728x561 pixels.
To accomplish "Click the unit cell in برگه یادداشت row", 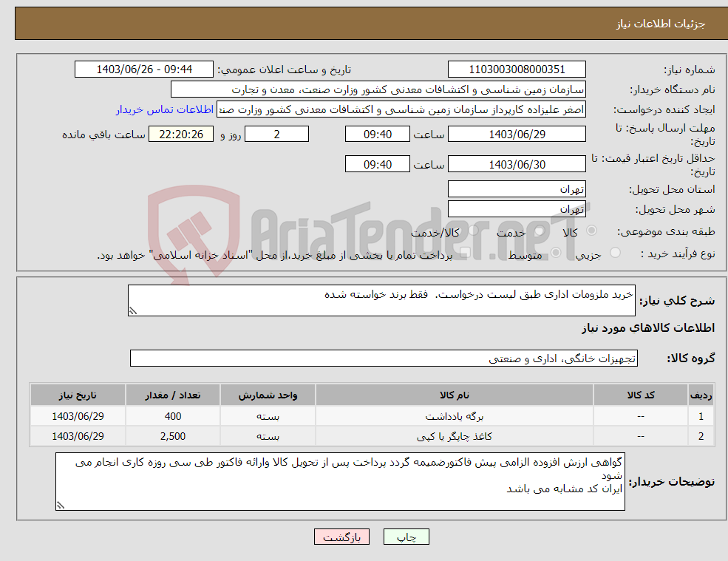I will coord(268,416).
